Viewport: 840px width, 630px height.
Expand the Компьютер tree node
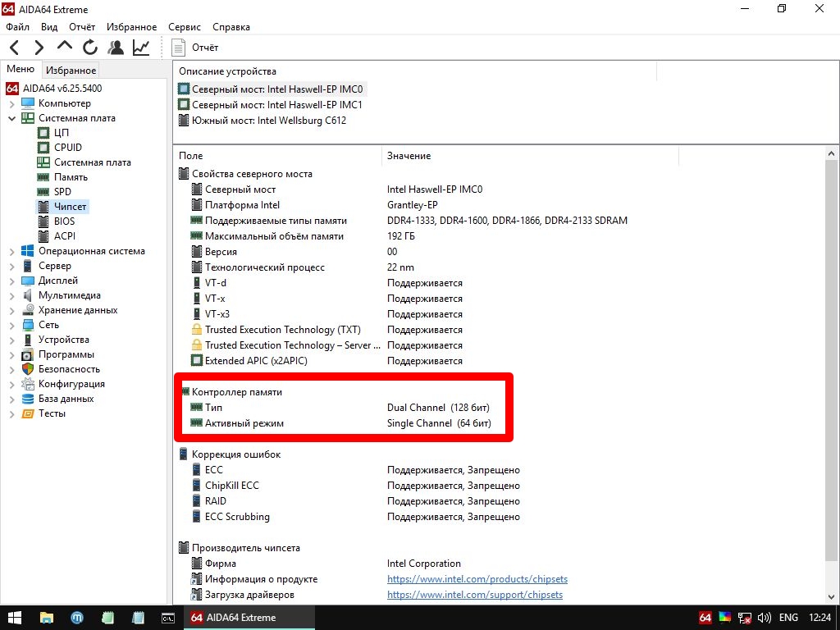[11, 103]
